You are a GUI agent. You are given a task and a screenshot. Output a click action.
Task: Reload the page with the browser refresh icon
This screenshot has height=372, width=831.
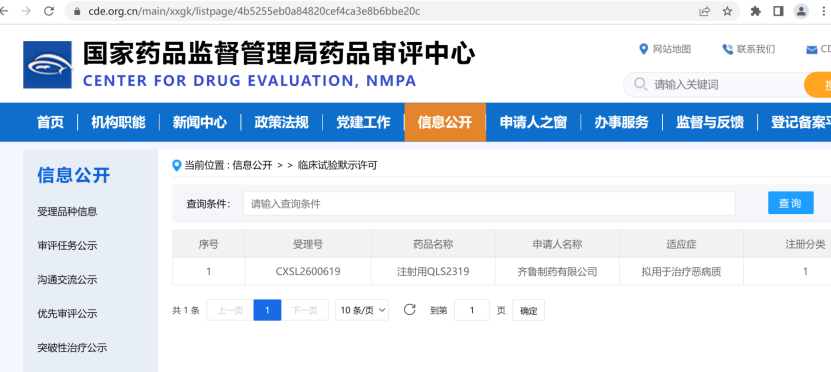(x=49, y=11)
